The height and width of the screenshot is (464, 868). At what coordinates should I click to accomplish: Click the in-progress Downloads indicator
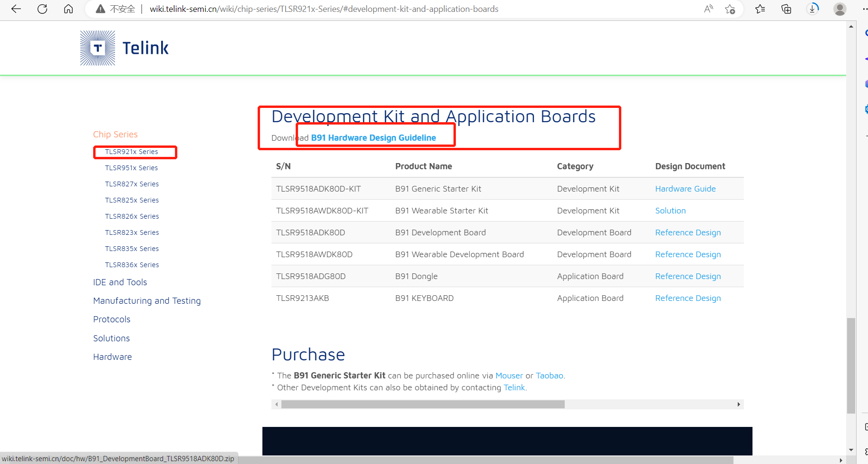pyautogui.click(x=812, y=9)
